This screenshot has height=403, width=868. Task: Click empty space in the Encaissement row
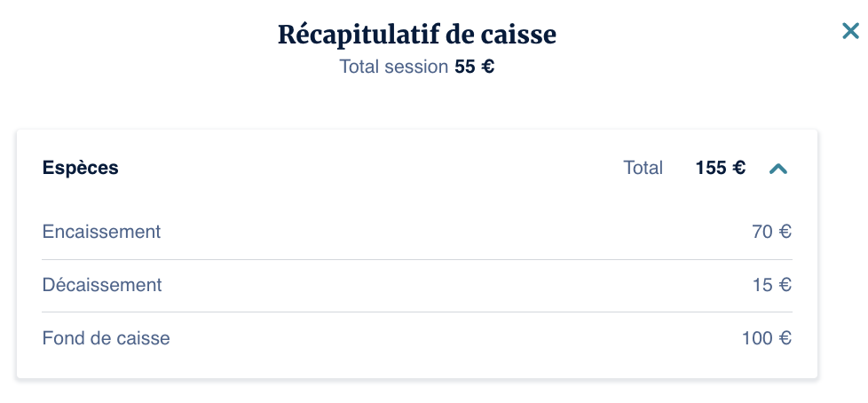point(444,232)
